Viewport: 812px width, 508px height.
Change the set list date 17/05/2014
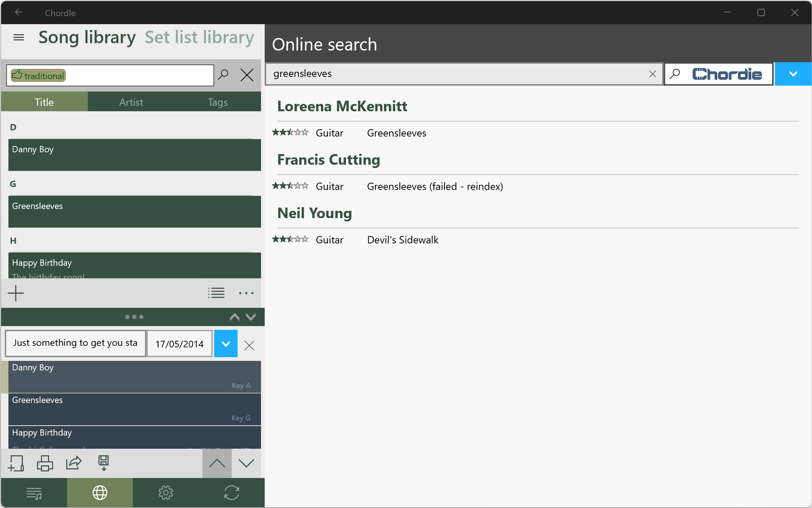pyautogui.click(x=179, y=344)
